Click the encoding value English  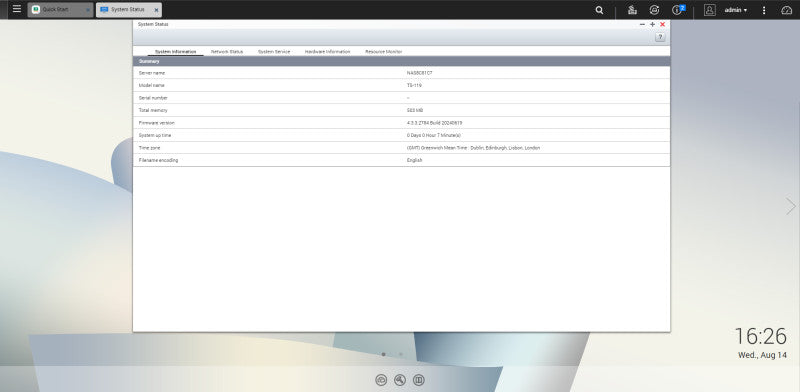pyautogui.click(x=414, y=160)
